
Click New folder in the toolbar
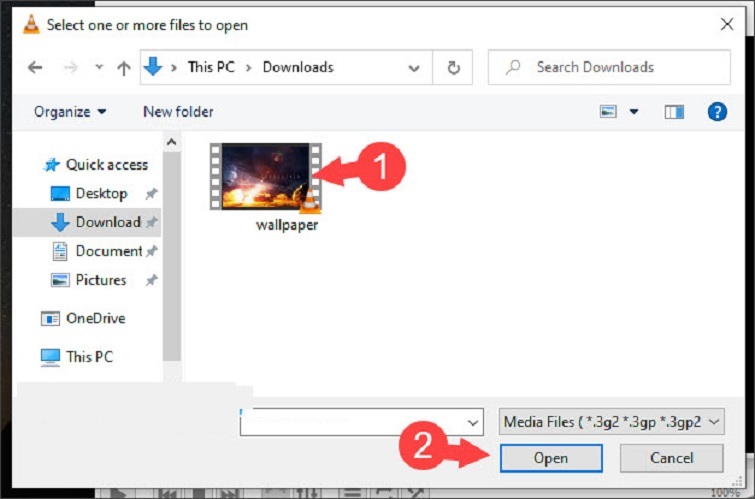click(x=178, y=112)
